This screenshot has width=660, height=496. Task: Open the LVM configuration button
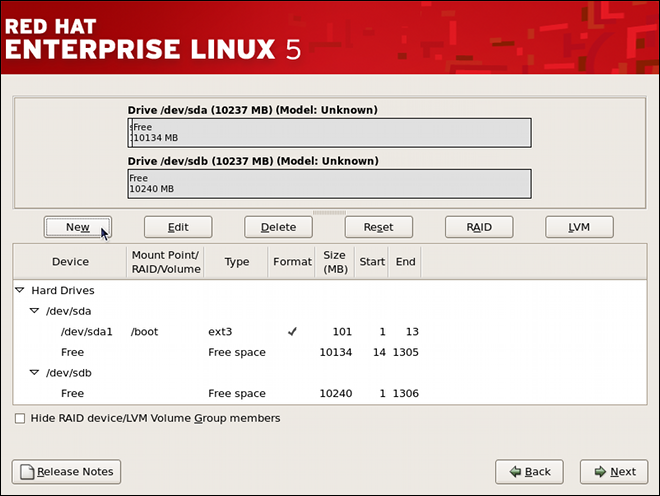579,227
